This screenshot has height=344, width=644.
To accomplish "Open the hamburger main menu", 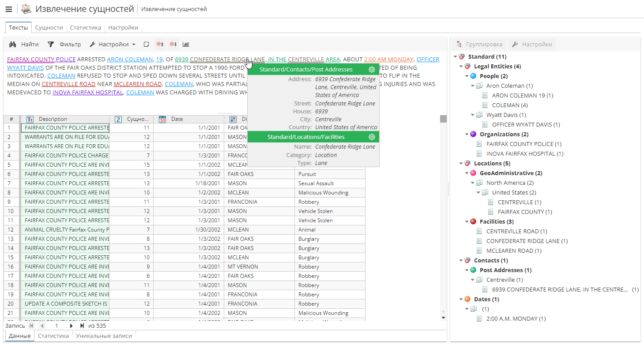I will point(8,9).
